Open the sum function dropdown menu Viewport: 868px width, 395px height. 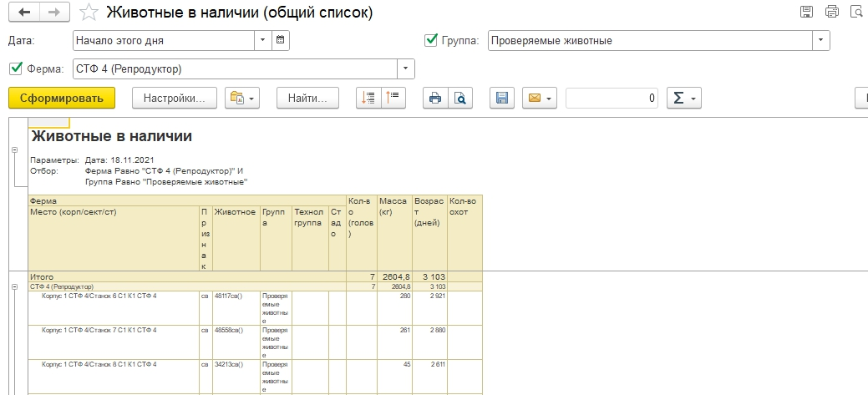(x=683, y=98)
